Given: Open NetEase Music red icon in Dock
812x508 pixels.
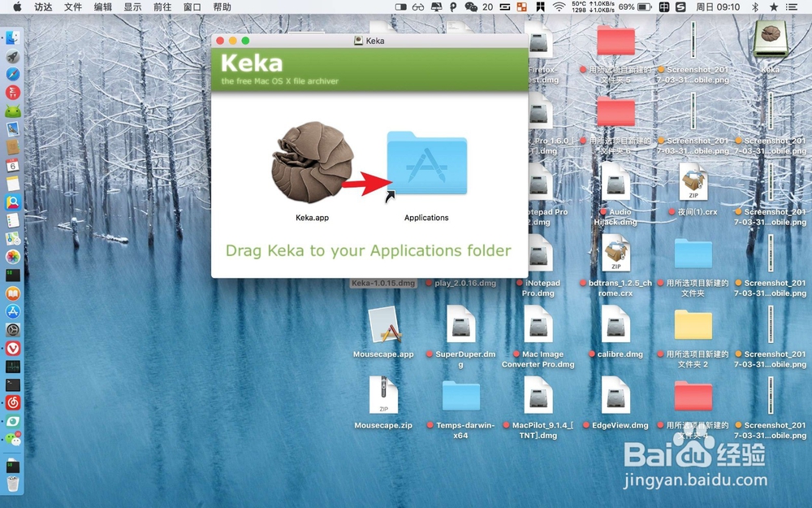Looking at the screenshot, I should [x=13, y=403].
